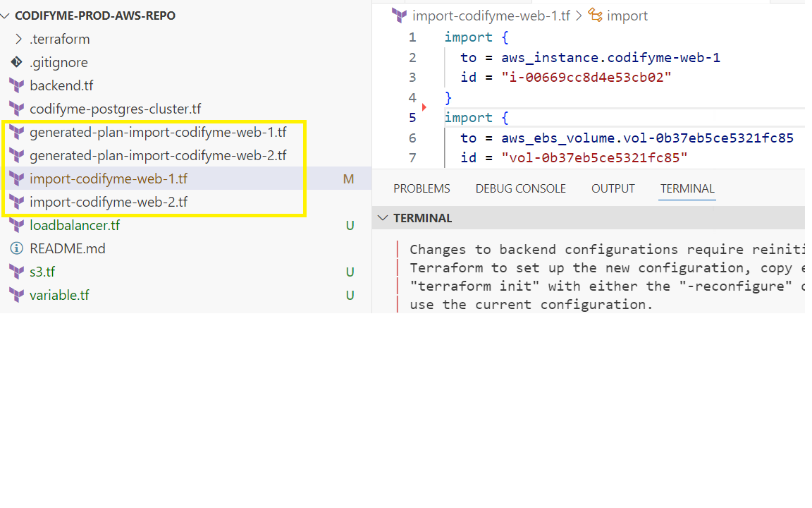This screenshot has width=812, height=508.
Task: Open generated-plan-import-codifyme-web-1.tf
Action: coord(158,132)
